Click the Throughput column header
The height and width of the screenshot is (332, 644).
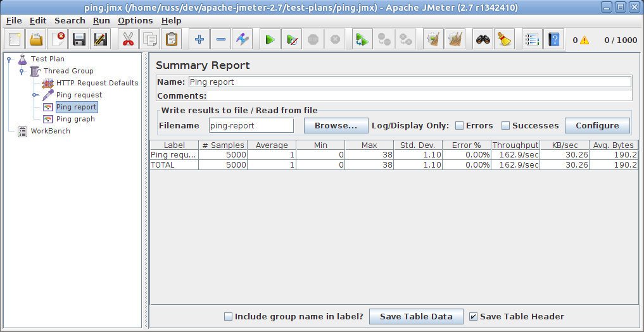(515, 145)
